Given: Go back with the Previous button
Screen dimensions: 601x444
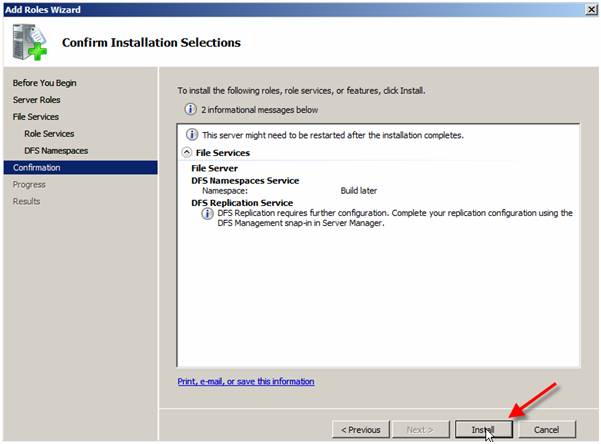Looking at the screenshot, I should click(x=361, y=429).
